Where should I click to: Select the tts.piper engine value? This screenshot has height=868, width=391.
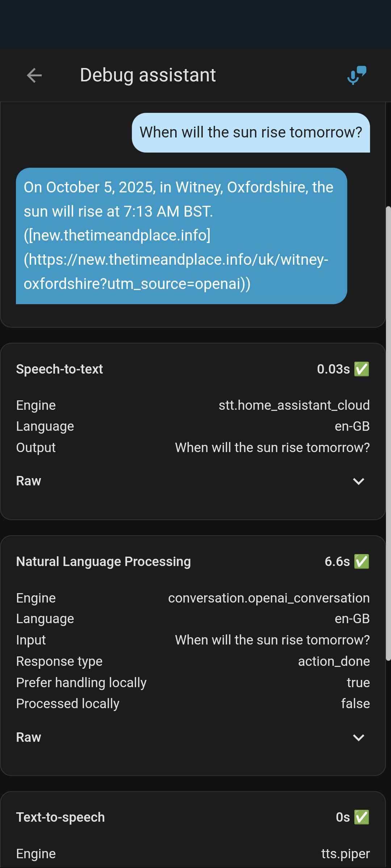click(x=345, y=854)
